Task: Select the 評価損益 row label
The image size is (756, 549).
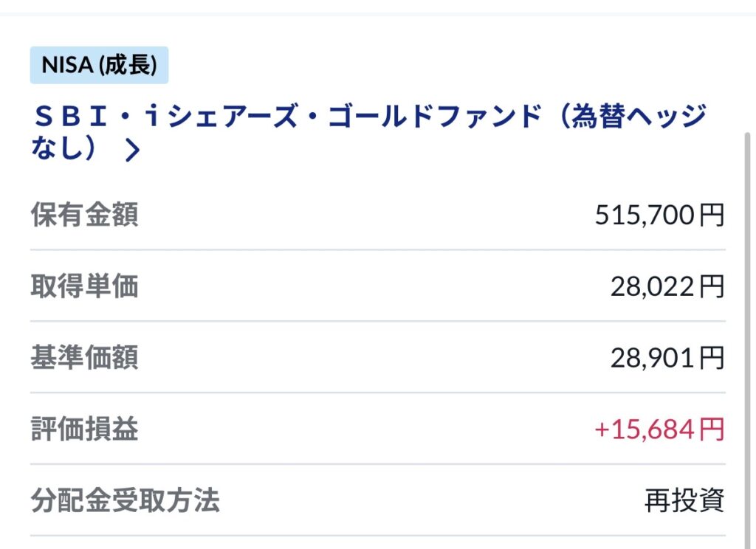Action: coord(84,429)
